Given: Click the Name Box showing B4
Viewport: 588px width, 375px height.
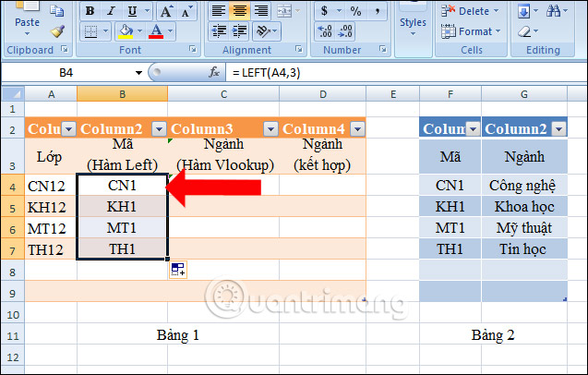Looking at the screenshot, I should coord(66,72).
